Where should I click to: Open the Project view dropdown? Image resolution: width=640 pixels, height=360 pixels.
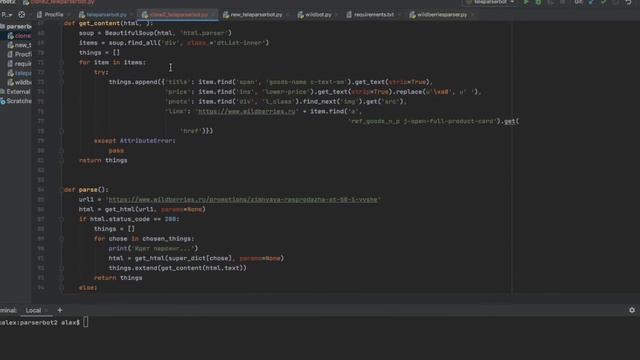pos(7,15)
